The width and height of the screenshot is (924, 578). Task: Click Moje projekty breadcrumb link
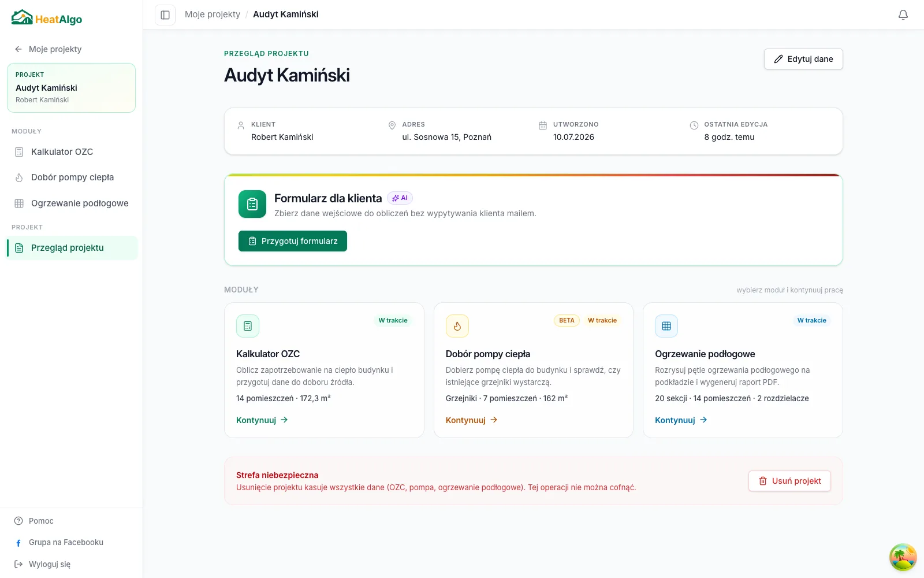pyautogui.click(x=213, y=14)
